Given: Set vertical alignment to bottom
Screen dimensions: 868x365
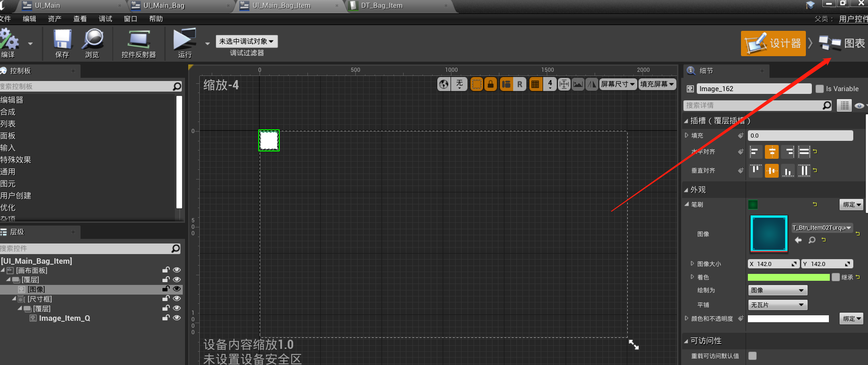Looking at the screenshot, I should pos(788,171).
